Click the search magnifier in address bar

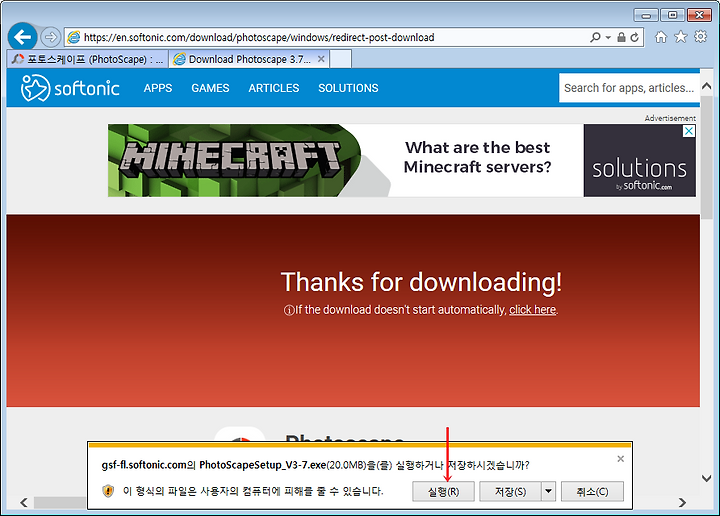click(596, 37)
